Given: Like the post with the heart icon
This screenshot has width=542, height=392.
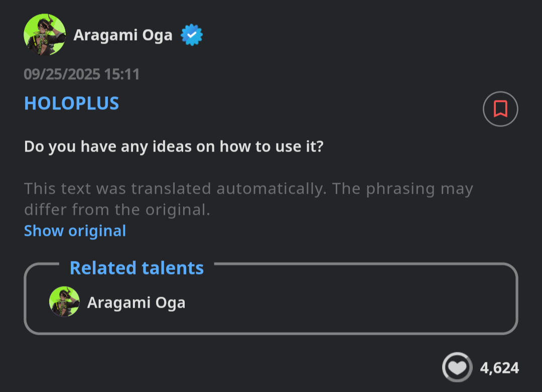Looking at the screenshot, I should click(x=457, y=368).
